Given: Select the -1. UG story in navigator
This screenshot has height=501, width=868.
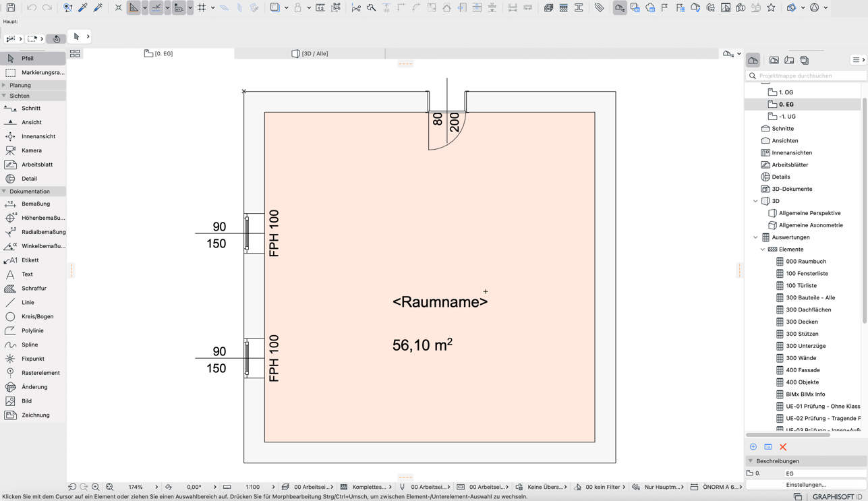Looking at the screenshot, I should 787,117.
